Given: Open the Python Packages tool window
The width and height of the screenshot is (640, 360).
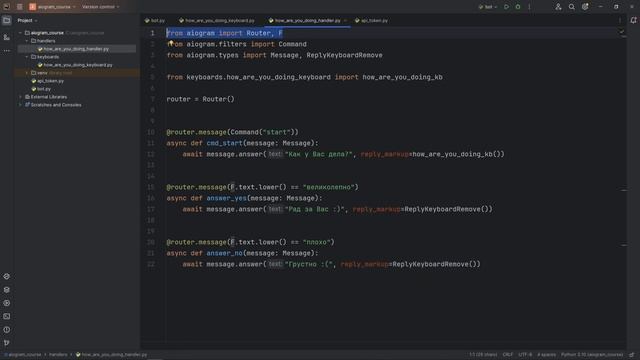Looking at the screenshot, I should point(7,290).
